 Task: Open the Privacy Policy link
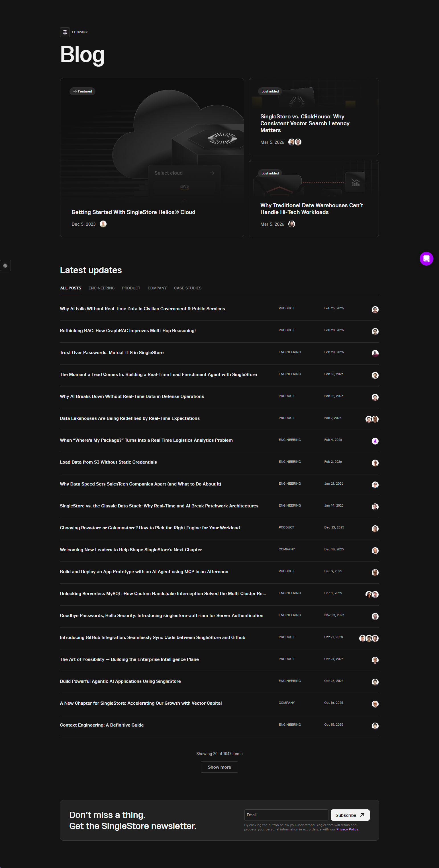click(x=347, y=829)
